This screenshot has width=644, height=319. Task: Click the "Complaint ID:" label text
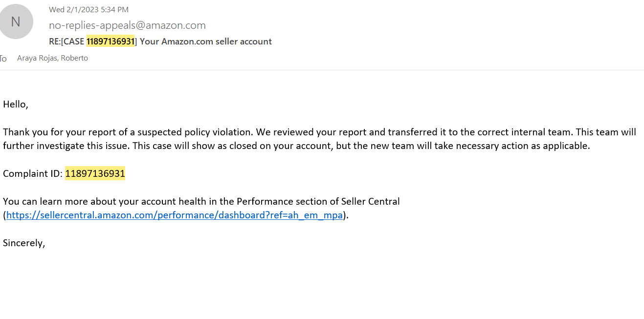pyautogui.click(x=33, y=173)
